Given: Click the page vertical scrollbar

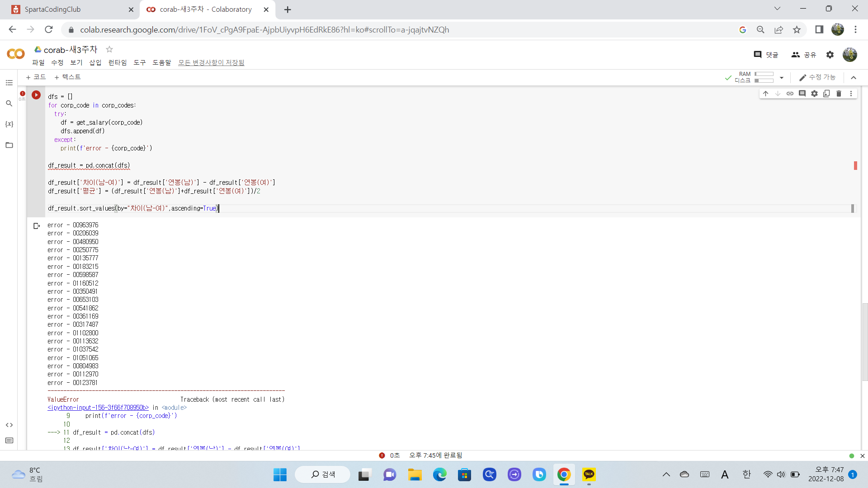Looking at the screenshot, I should (864, 342).
